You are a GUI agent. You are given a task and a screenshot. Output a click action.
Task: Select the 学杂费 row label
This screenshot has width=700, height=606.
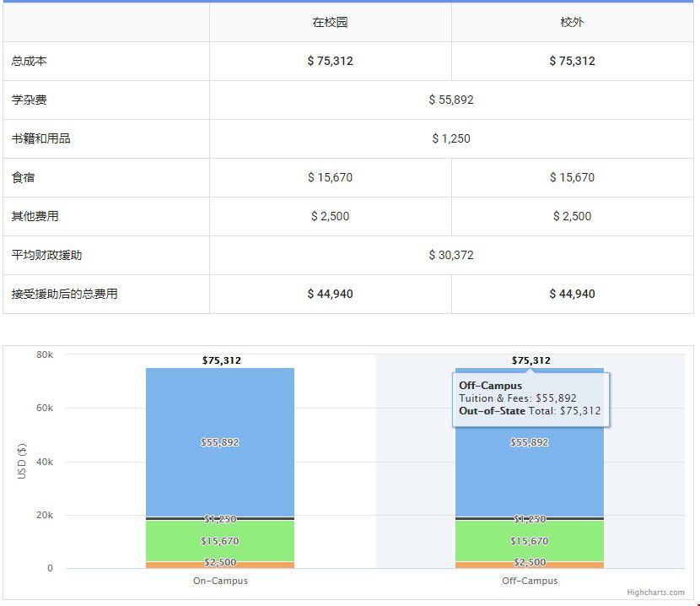(29, 100)
